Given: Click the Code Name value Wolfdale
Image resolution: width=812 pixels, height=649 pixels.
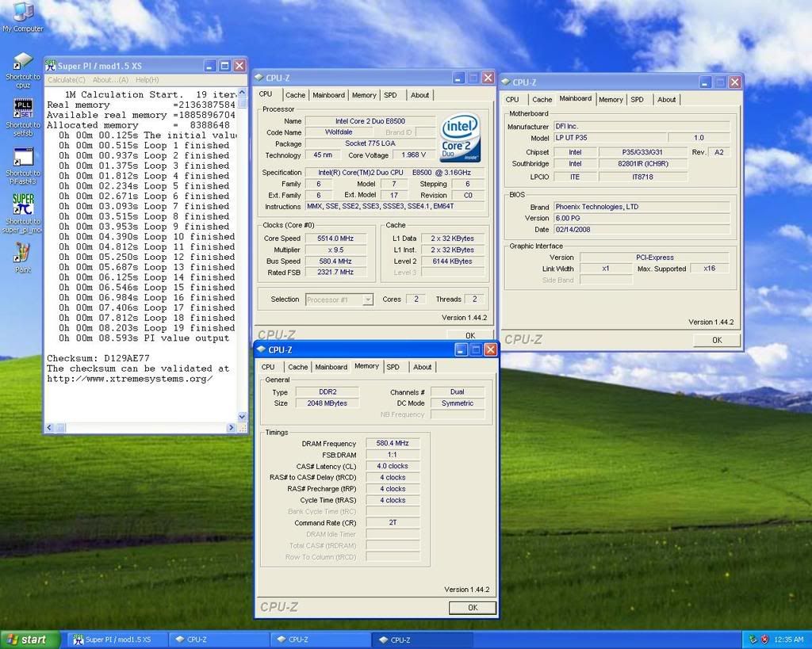Looking at the screenshot, I should click(338, 132).
